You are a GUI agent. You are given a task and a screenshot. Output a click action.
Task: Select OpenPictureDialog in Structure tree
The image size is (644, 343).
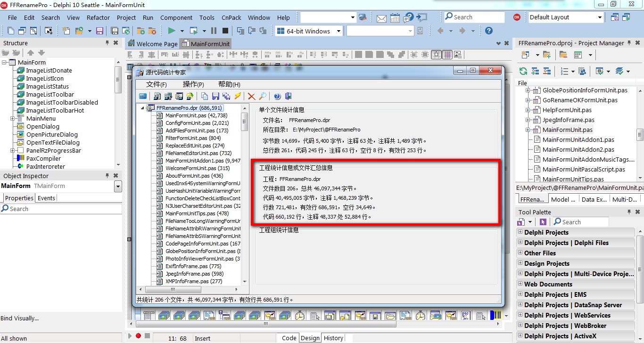(x=52, y=134)
